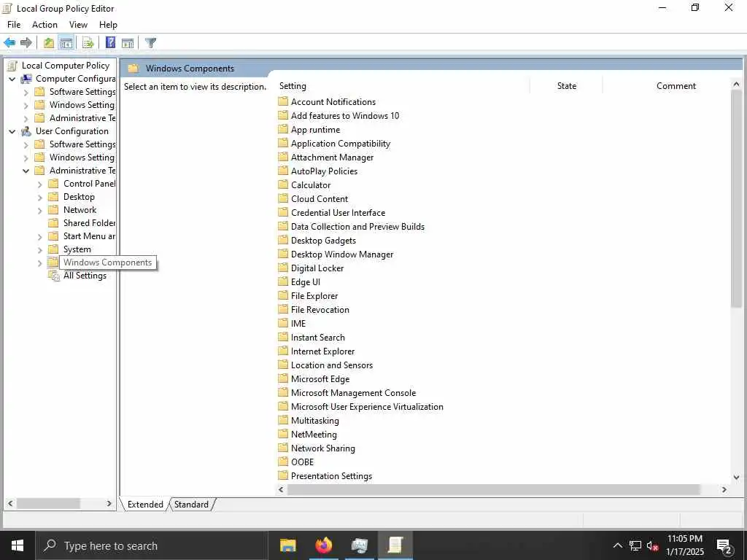747x560 pixels.
Task: Select the All Settings tree icon
Action: [54, 276]
